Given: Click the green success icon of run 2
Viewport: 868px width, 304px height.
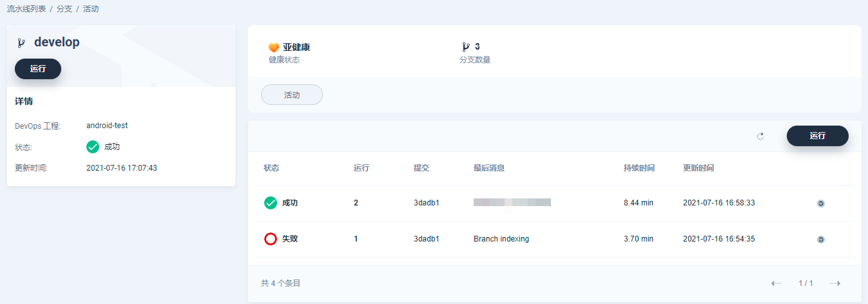Looking at the screenshot, I should tap(271, 203).
